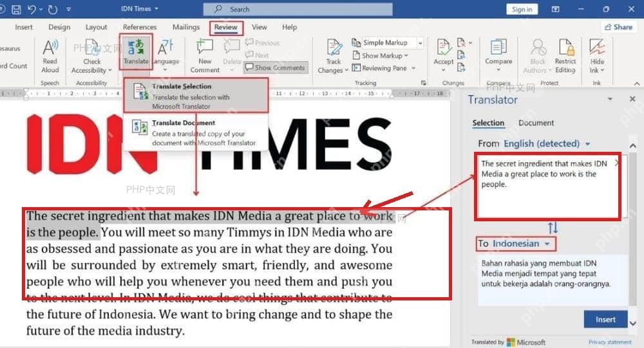Expand Show Markup options
The image size is (644, 348).
pos(381,55)
